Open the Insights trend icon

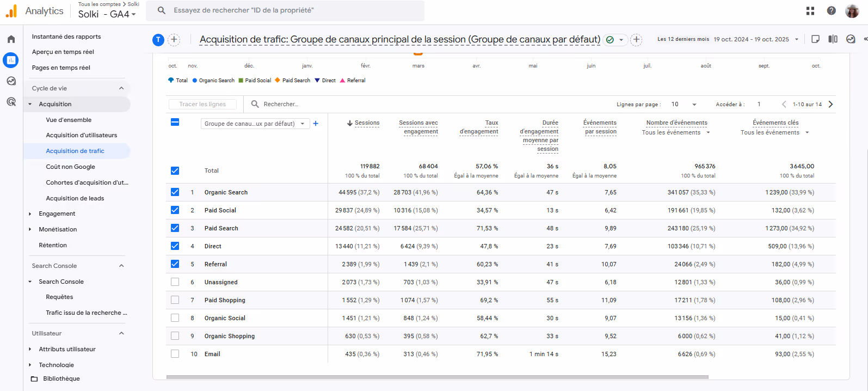click(851, 39)
